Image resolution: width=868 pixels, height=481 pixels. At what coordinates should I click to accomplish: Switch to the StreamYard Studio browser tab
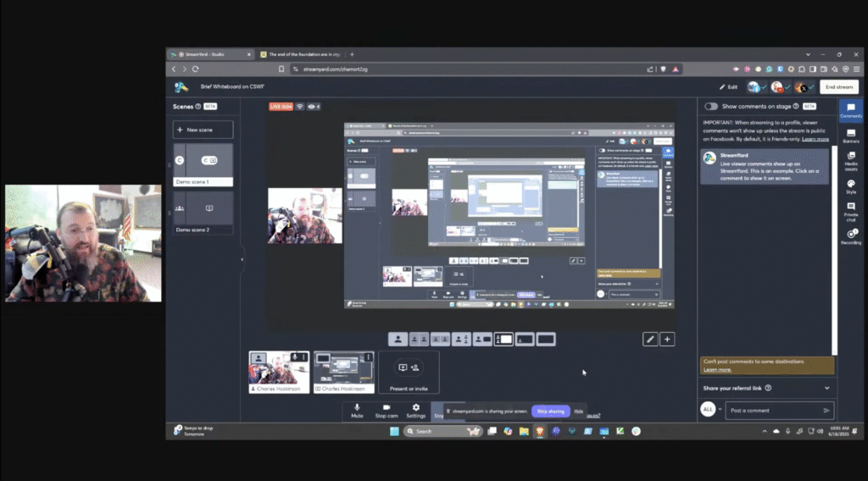click(x=210, y=54)
